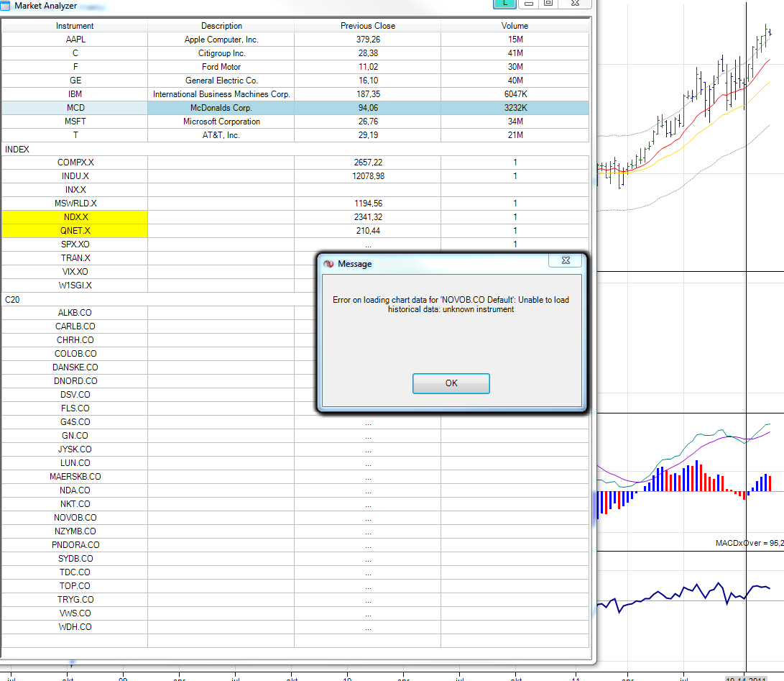Sort by the Description column header
Screen dimensions: 784x681
click(221, 25)
